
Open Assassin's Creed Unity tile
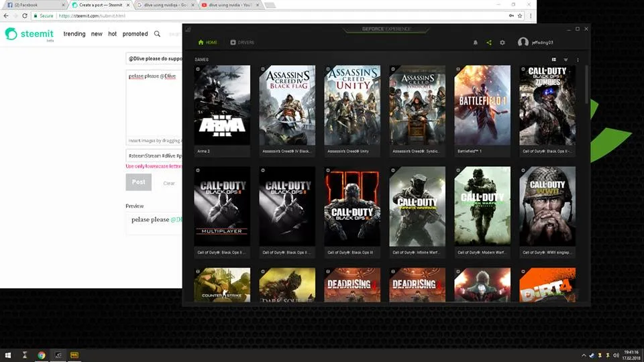click(x=352, y=111)
